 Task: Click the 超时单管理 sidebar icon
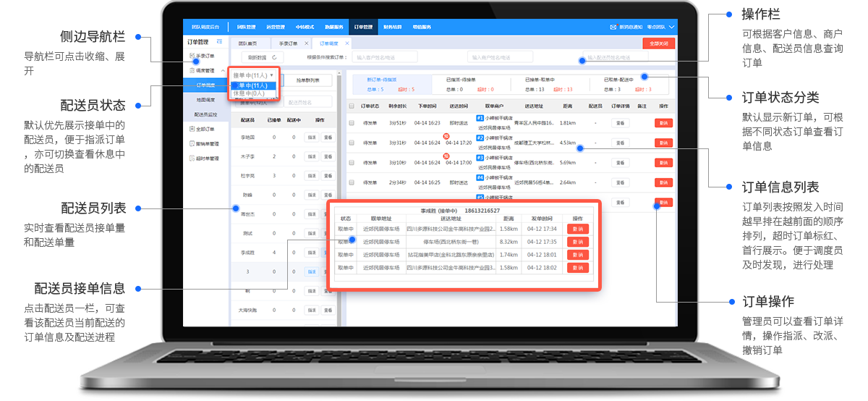[190, 158]
